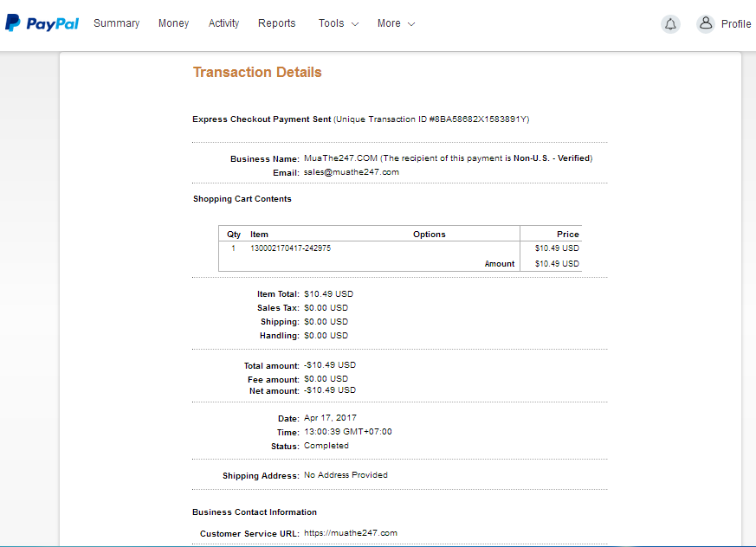Viewport: 756px width, 547px height.
Task: Click the Shipping value $0.00 USD
Action: [326, 322]
